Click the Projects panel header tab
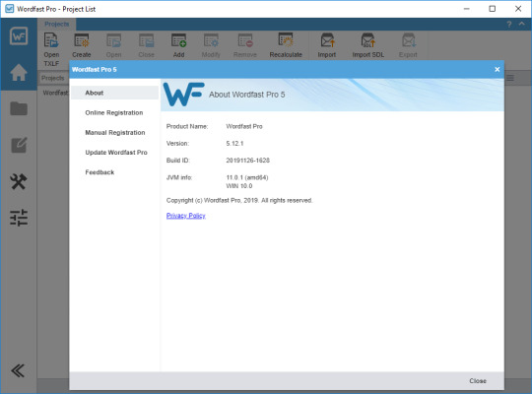 coord(52,78)
